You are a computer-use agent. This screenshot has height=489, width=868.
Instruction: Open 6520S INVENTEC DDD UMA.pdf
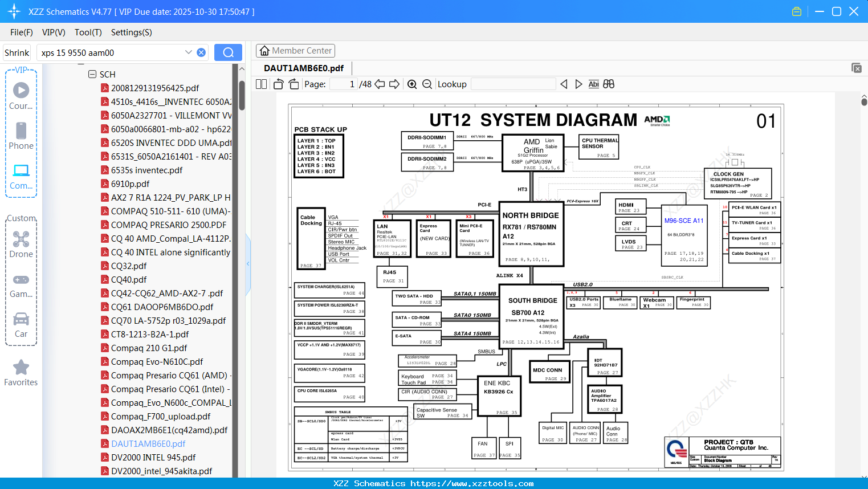click(x=171, y=143)
